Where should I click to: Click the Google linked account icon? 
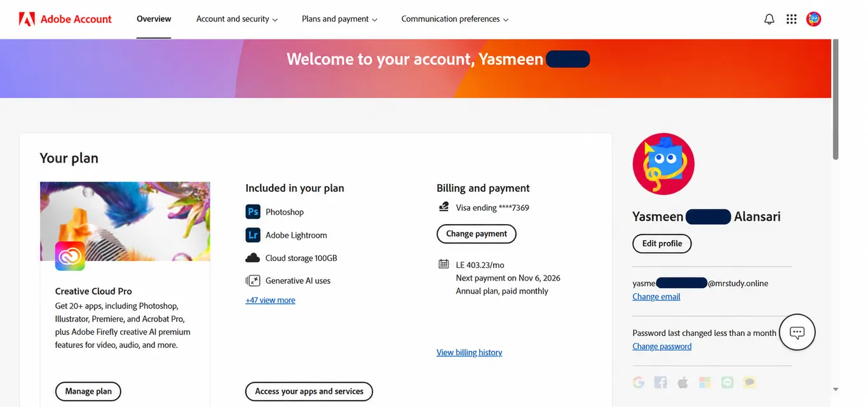[x=639, y=382]
